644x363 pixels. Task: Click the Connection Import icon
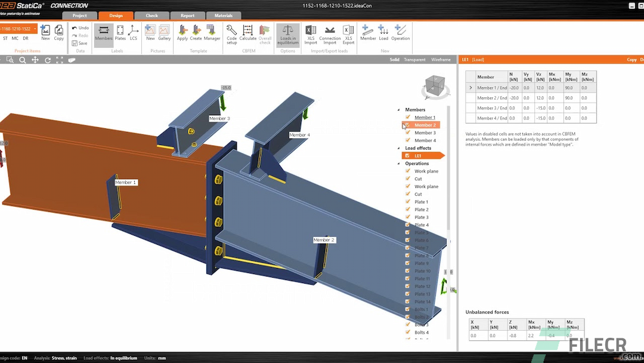(329, 35)
